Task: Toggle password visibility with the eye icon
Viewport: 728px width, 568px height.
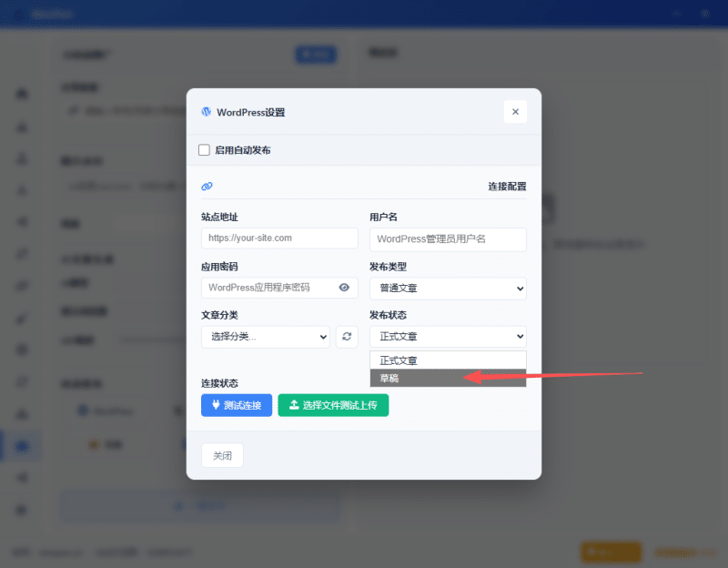Action: (x=344, y=288)
